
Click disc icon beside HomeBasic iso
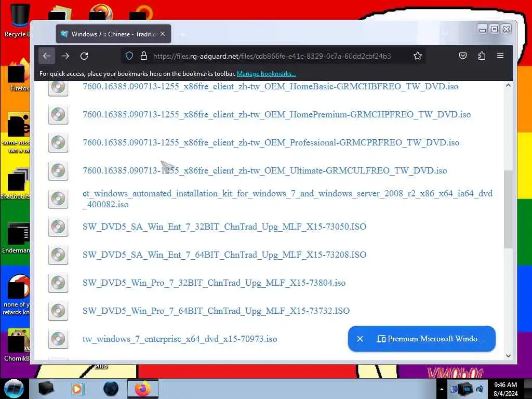[x=58, y=87]
